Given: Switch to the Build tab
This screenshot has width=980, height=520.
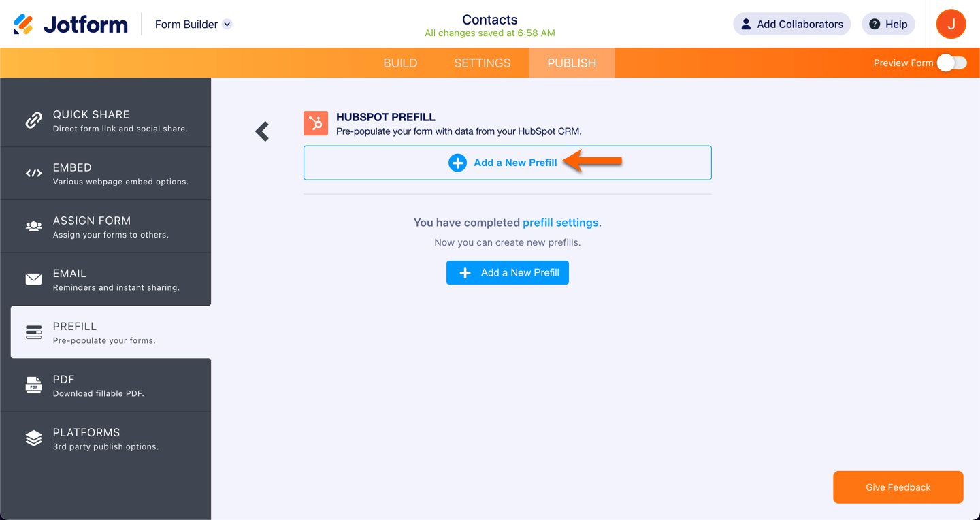Looking at the screenshot, I should coord(400,63).
